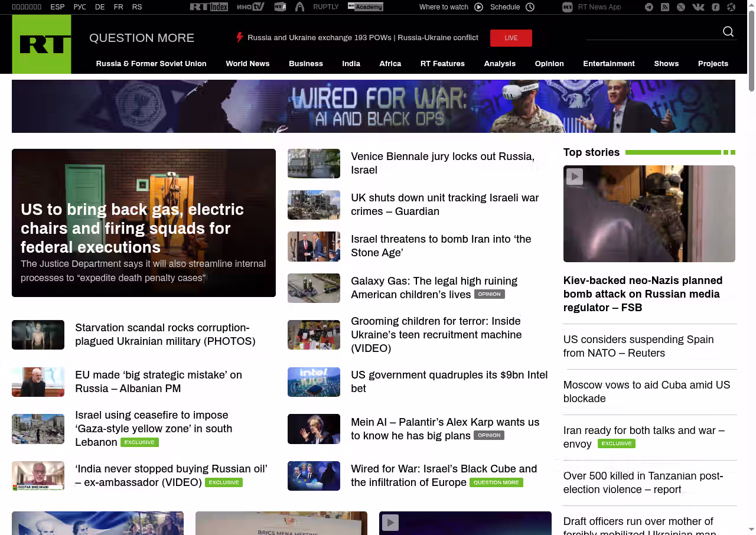Go to the Opinion menu section
Image resolution: width=756 pixels, height=535 pixels.
pos(549,64)
